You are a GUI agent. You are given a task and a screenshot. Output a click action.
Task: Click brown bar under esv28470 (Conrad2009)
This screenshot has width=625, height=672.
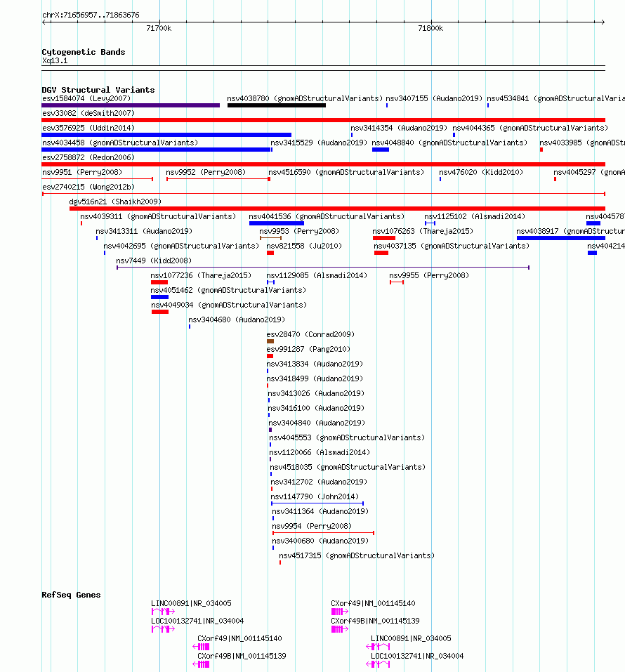click(270, 341)
